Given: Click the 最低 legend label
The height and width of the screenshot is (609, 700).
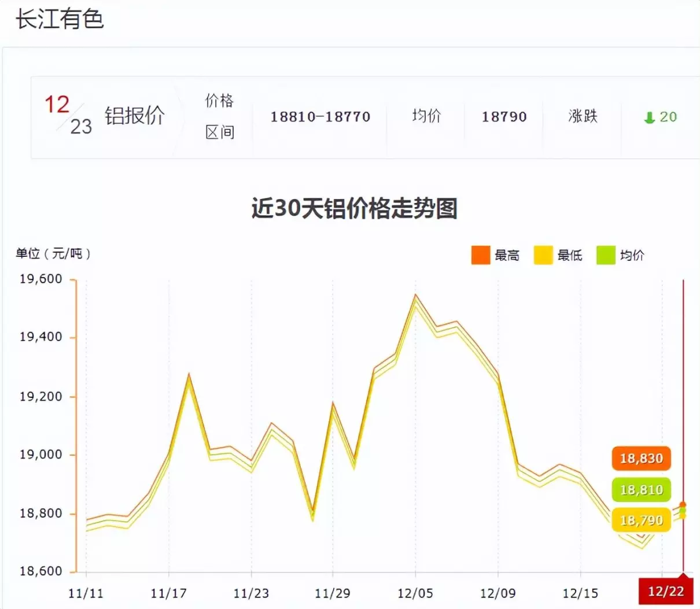Looking at the screenshot, I should pyautogui.click(x=570, y=255).
